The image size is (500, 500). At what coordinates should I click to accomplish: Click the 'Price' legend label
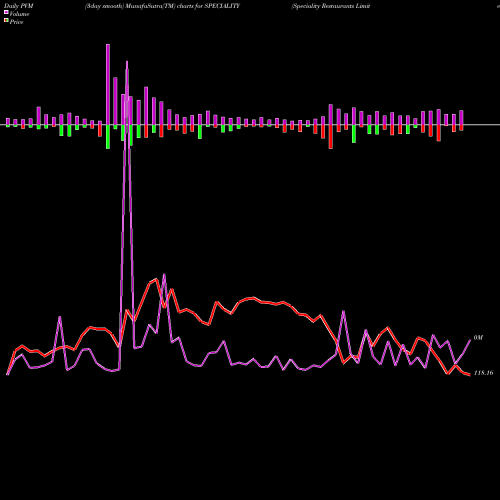point(16,22)
